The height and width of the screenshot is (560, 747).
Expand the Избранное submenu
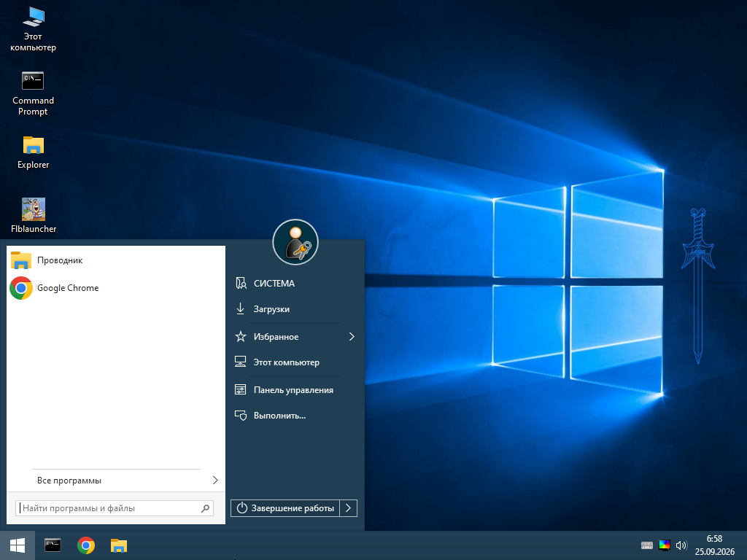coord(295,337)
